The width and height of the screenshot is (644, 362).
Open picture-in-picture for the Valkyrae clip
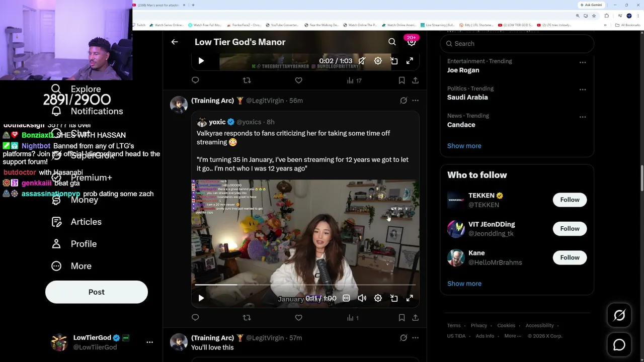pos(394,298)
